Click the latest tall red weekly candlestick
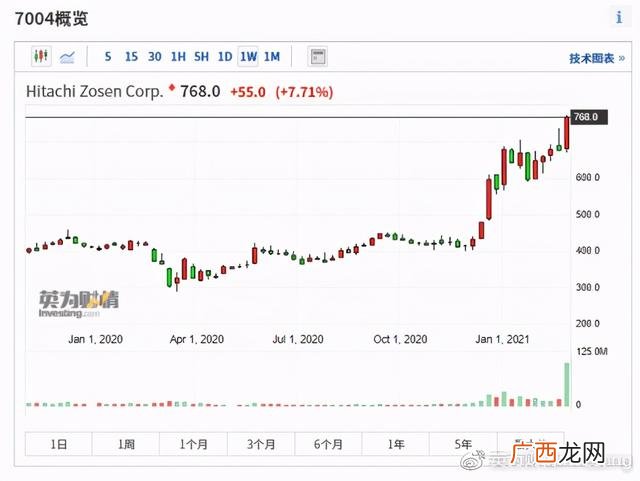Screen dimensions: 640x481 (x=567, y=134)
